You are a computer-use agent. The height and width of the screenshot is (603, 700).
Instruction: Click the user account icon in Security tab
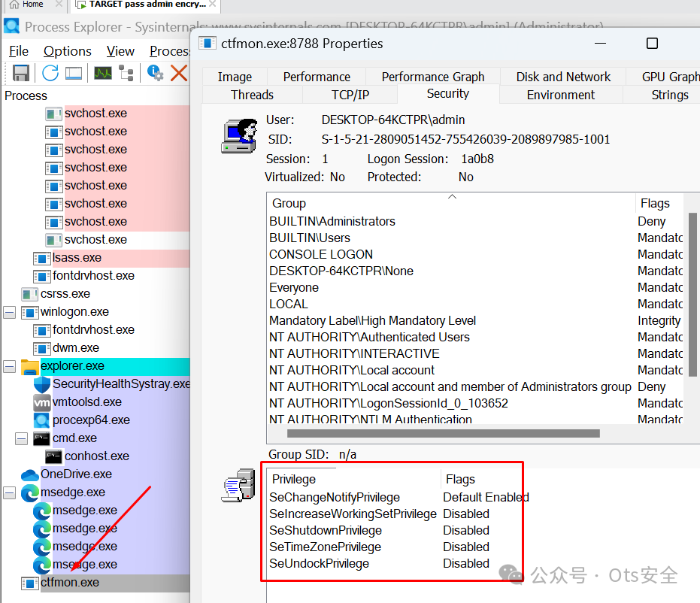240,136
